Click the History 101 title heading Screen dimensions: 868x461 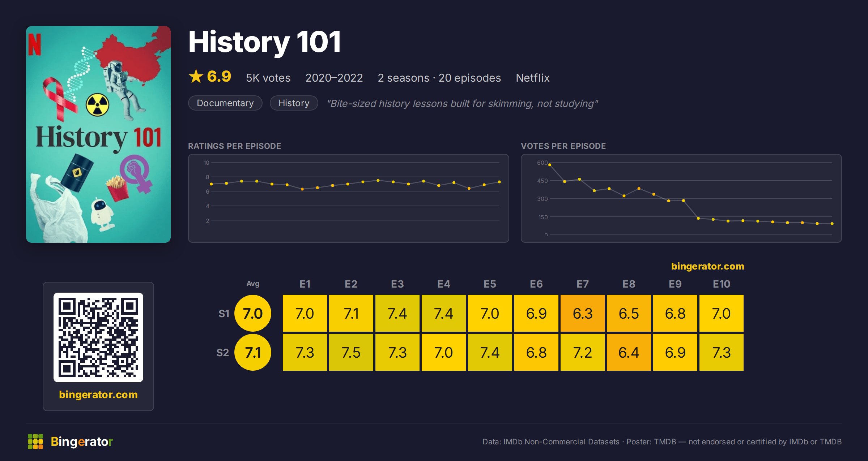click(x=264, y=42)
